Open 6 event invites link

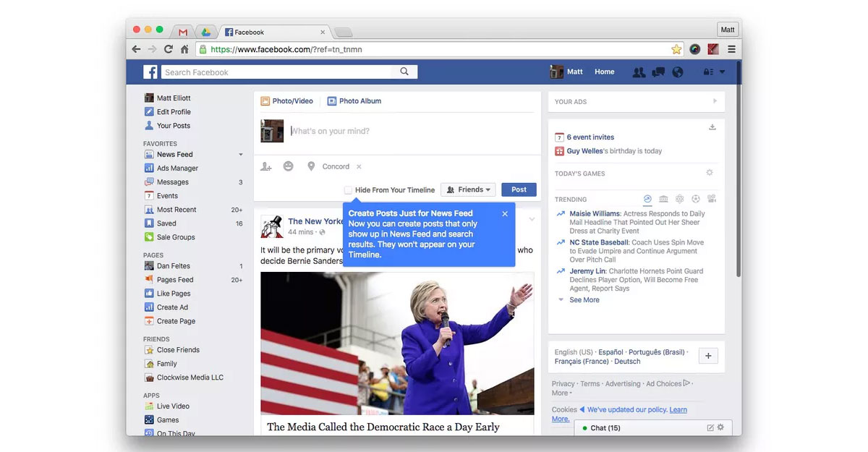[590, 137]
